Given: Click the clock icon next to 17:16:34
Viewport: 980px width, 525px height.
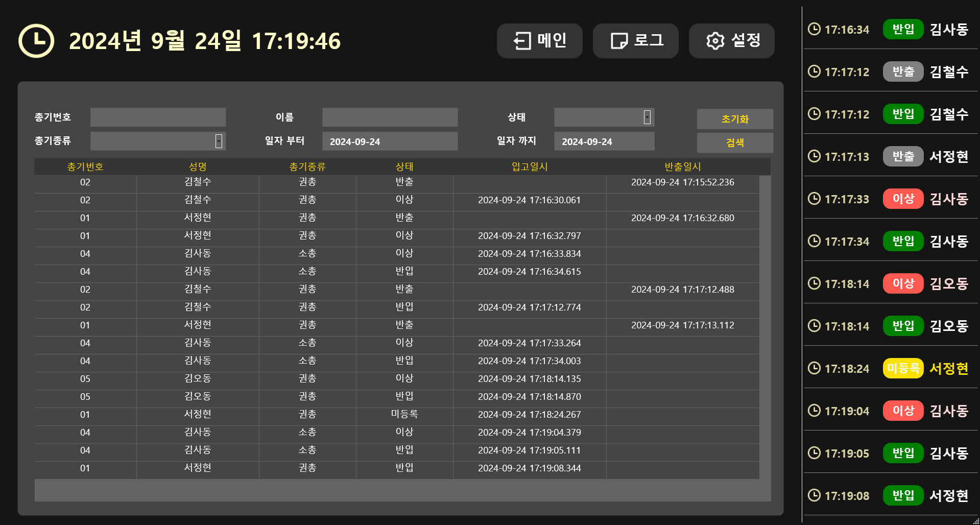Looking at the screenshot, I should click(x=814, y=29).
